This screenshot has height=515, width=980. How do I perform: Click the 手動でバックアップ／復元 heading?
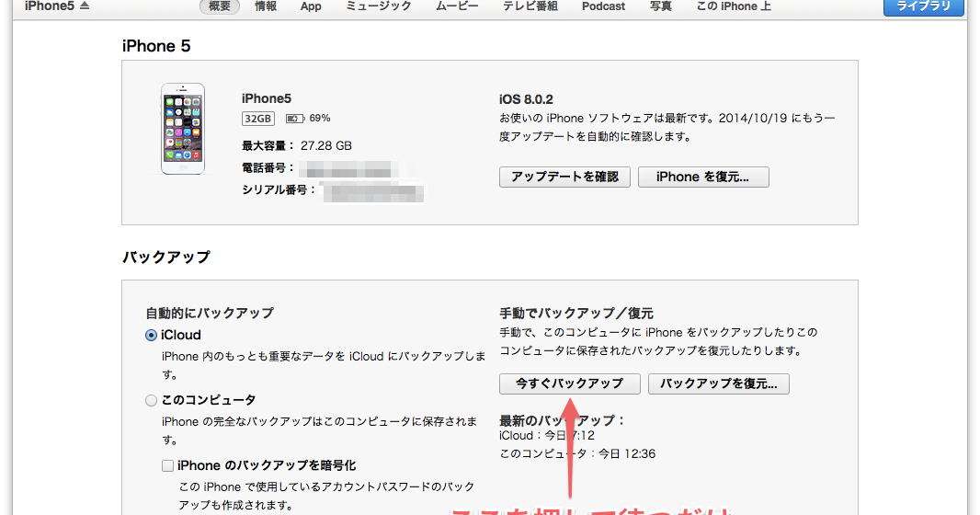pos(576,313)
